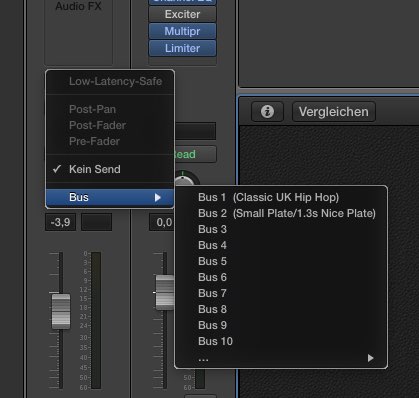Click the second channel volume fader
This screenshot has height=398, width=419.
pos(165,292)
